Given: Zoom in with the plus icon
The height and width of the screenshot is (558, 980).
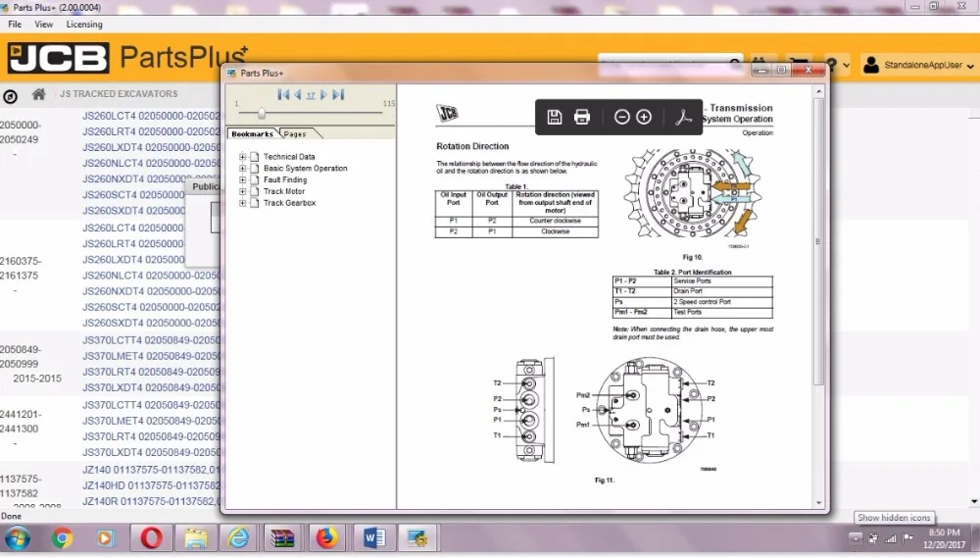Looking at the screenshot, I should [644, 117].
